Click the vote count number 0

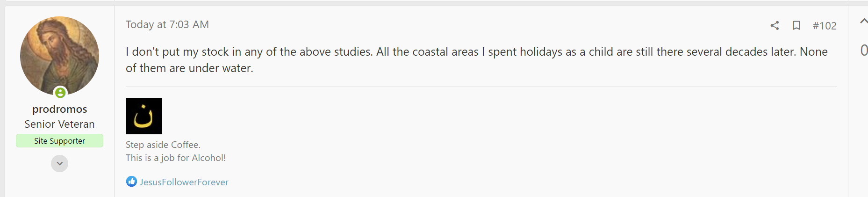[x=864, y=50]
